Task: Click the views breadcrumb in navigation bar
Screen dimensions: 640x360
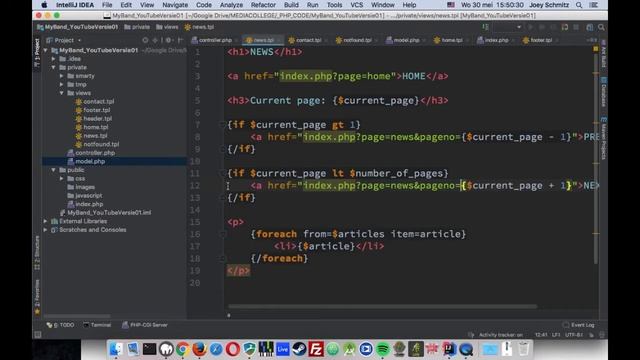Action: point(167,27)
